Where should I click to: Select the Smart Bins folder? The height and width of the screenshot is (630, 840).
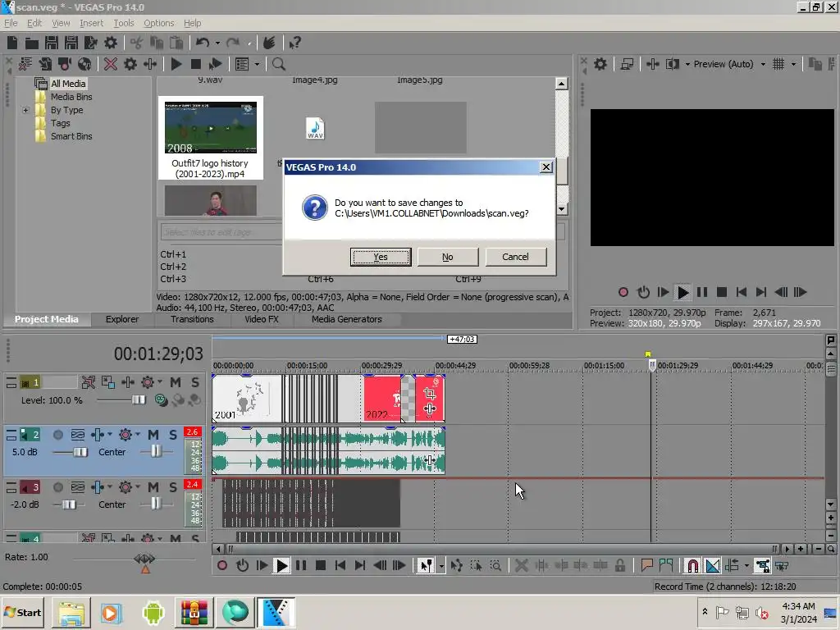[x=71, y=136]
